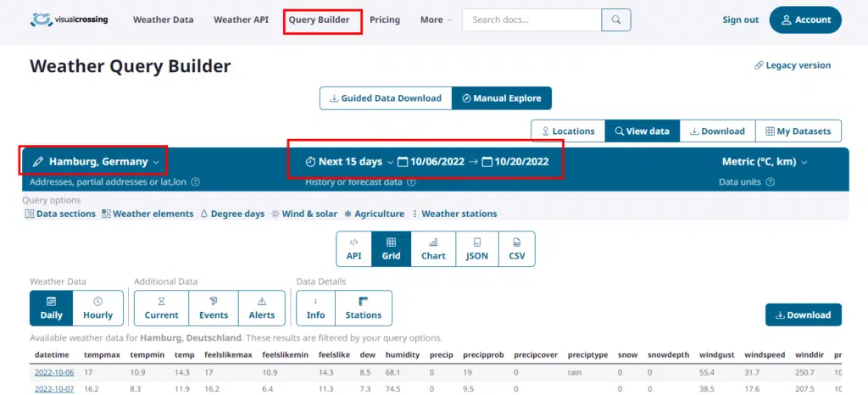Go to the My Datasets tab
Image resolution: width=868 pixels, height=395 pixels.
pyautogui.click(x=798, y=131)
